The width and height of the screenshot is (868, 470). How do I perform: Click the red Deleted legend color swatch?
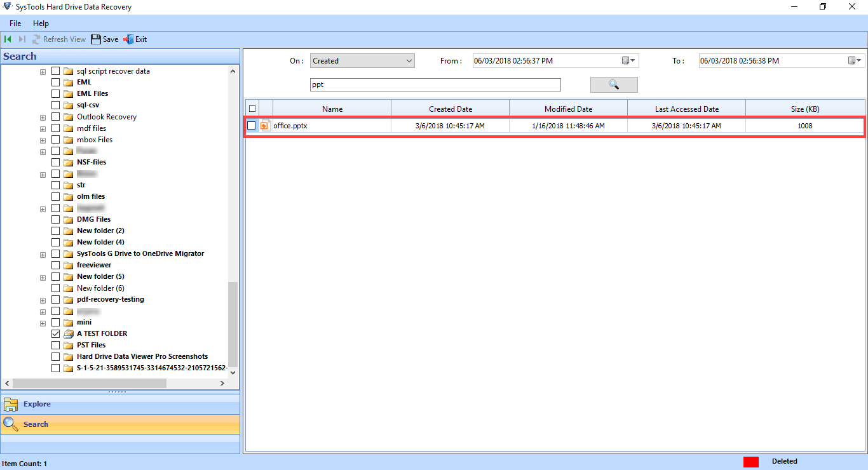click(751, 462)
